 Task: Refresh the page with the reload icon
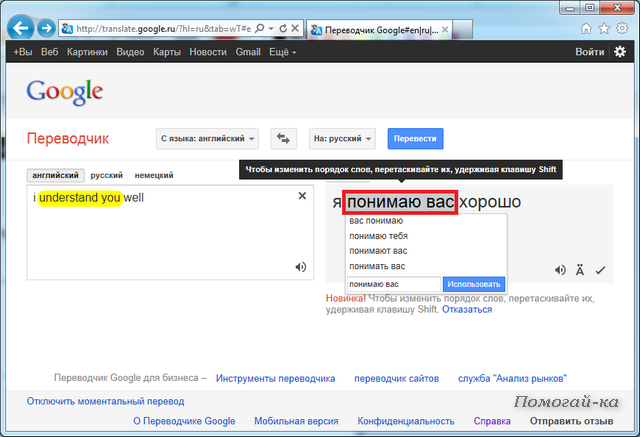(283, 29)
